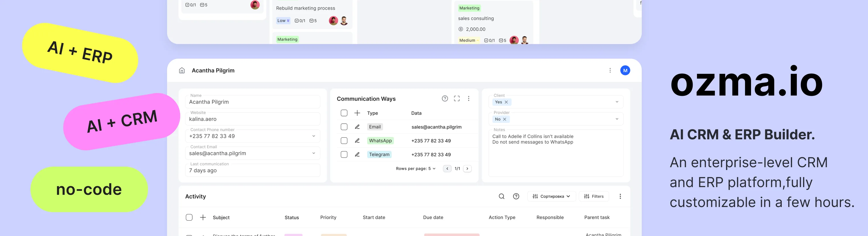Click the WhatsApp type tag
The image size is (868, 236).
pos(380,141)
